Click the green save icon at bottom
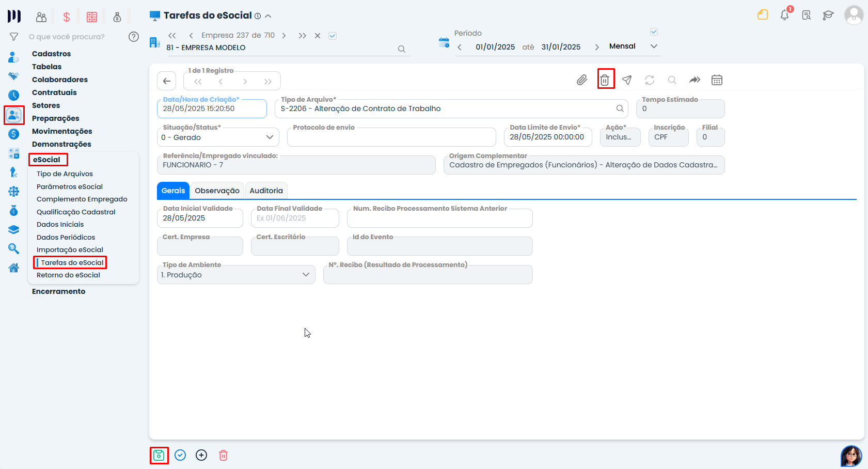The image size is (868, 469). click(159, 455)
